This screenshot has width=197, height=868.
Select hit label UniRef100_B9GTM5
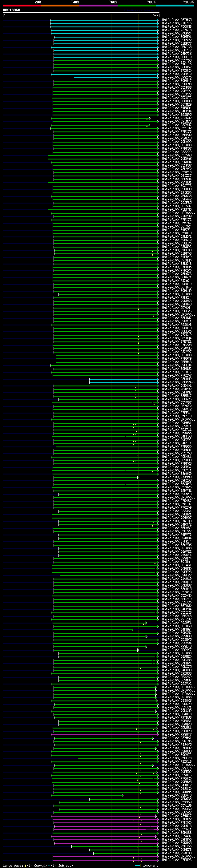coord(177,742)
